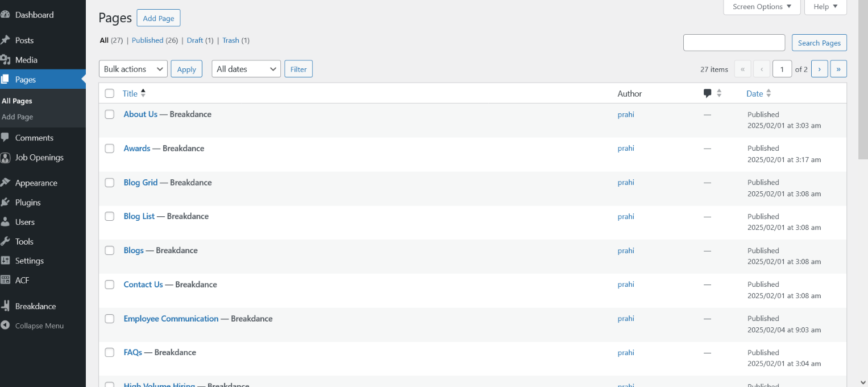Click the Collapse Menu label
The height and width of the screenshot is (387, 868).
point(39,326)
